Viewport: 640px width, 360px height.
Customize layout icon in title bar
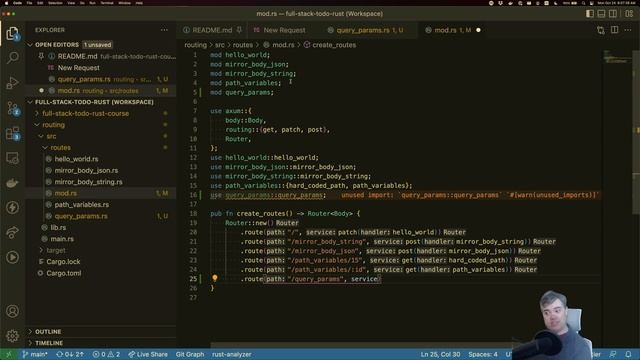click(x=629, y=13)
